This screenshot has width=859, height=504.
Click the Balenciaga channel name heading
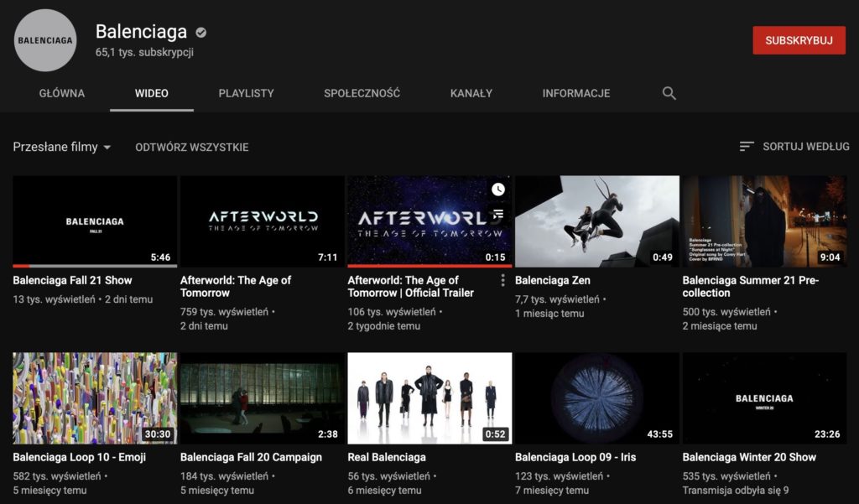tap(141, 32)
